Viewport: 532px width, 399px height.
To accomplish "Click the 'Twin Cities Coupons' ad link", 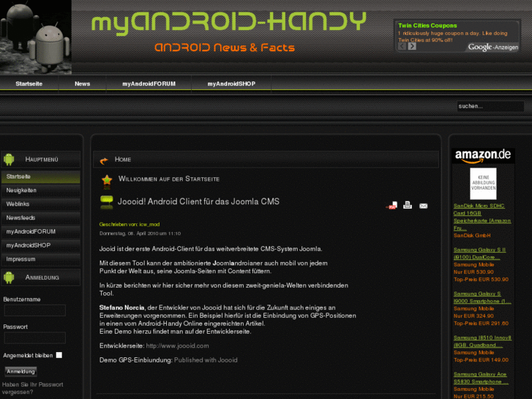I will pos(427,26).
